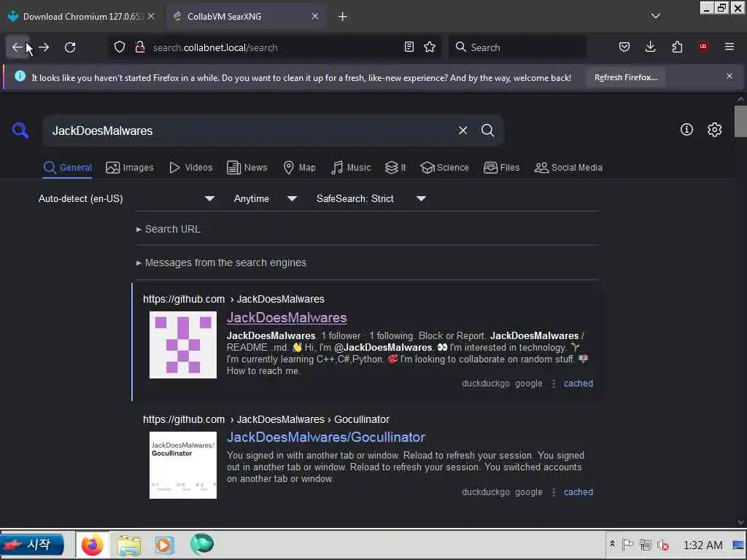The image size is (747, 560).
Task: Click the muted volume tray icon
Action: tap(663, 545)
